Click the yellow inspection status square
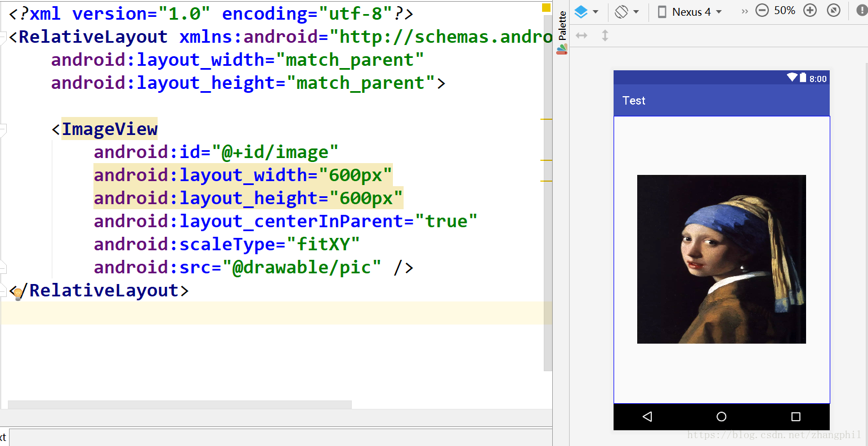This screenshot has width=868, height=446. [546, 8]
